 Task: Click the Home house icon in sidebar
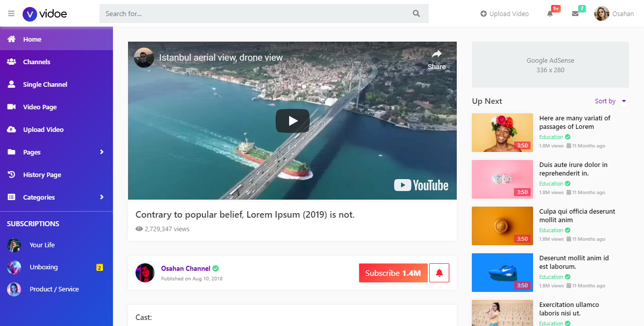coord(12,39)
